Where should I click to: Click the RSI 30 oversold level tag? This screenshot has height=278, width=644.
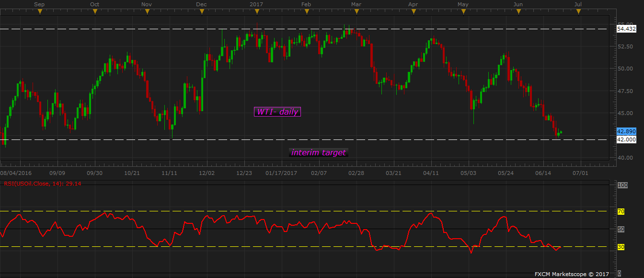(621, 247)
